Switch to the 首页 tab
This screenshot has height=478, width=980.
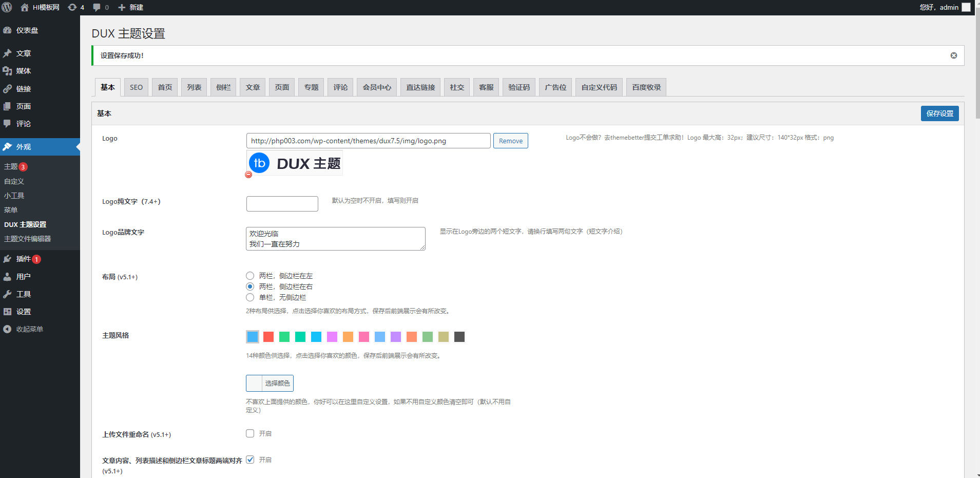(165, 87)
